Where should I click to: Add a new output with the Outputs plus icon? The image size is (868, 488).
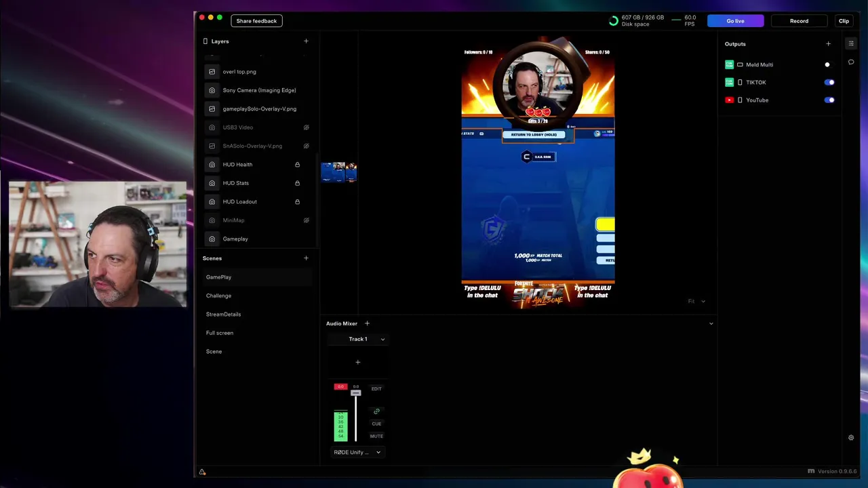[828, 44]
